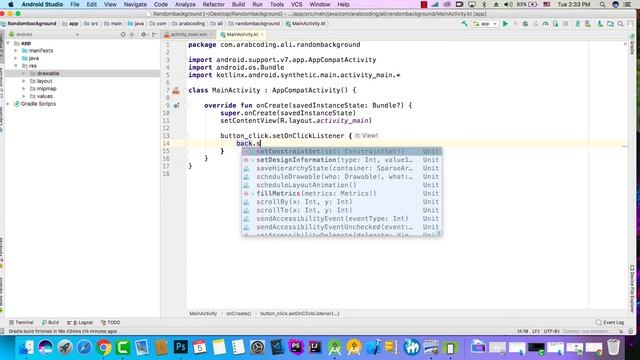Image resolution: width=640 pixels, height=360 pixels.
Task: Click the scroll from source target icon
Action: 123,35
